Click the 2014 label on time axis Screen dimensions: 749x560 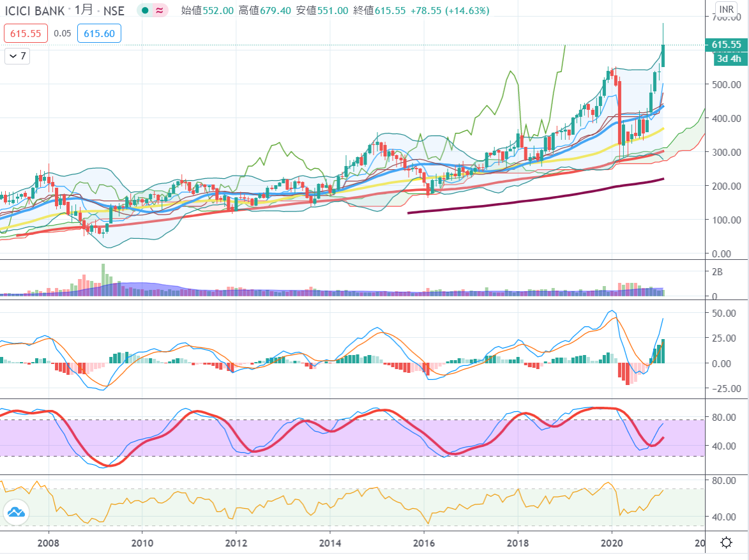(330, 543)
